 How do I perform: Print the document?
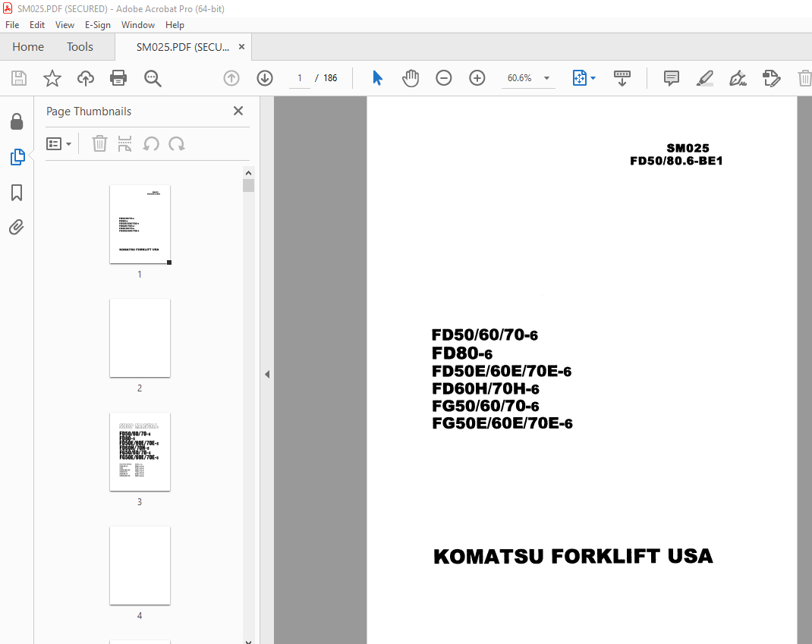118,78
